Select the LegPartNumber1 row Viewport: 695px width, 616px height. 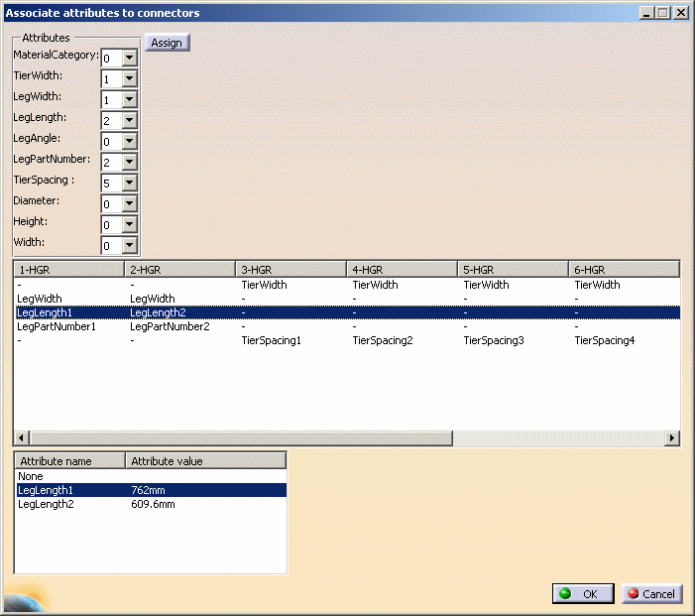point(57,326)
